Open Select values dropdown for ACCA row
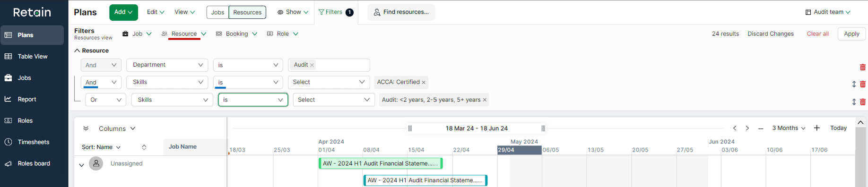This screenshot has width=868, height=187. (329, 82)
